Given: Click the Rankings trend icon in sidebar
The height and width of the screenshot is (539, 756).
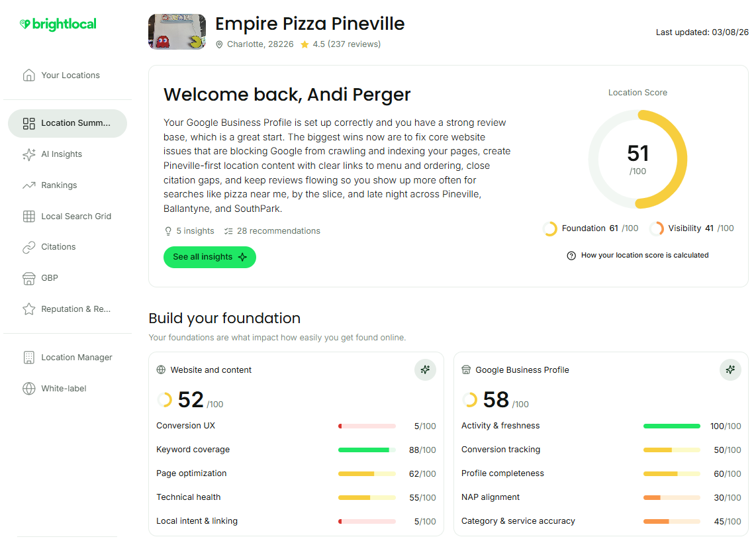Looking at the screenshot, I should pos(29,185).
